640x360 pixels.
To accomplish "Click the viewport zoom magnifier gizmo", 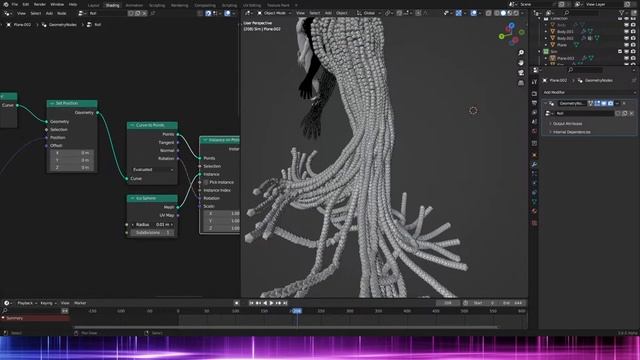I will click(521, 53).
